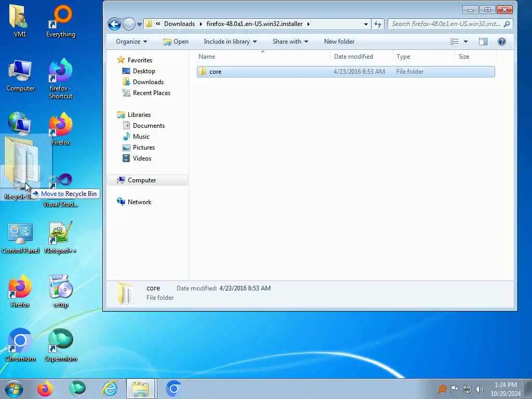This screenshot has width=532, height=399.
Task: Click the firefox-48.0a1 installer breadcrumb segment
Action: point(255,24)
